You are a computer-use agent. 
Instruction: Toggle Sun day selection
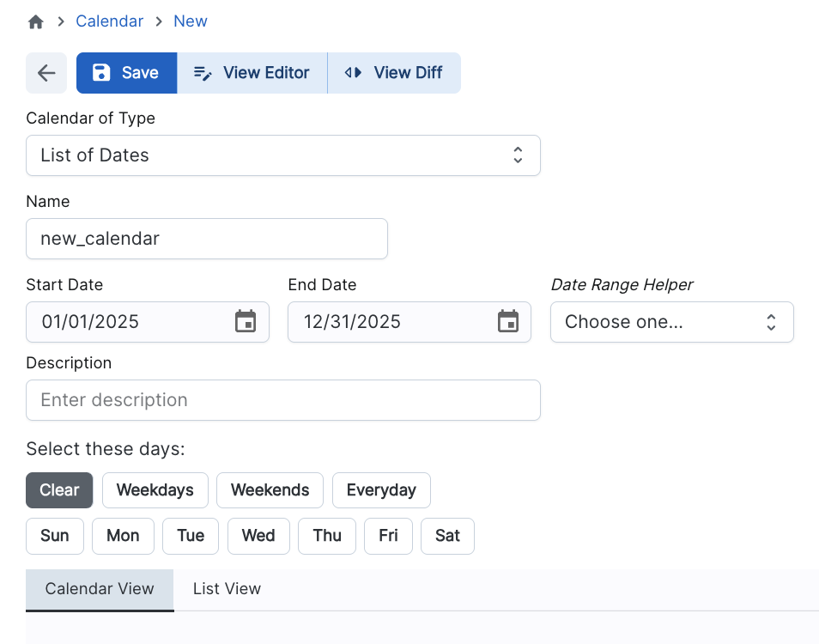click(x=54, y=536)
